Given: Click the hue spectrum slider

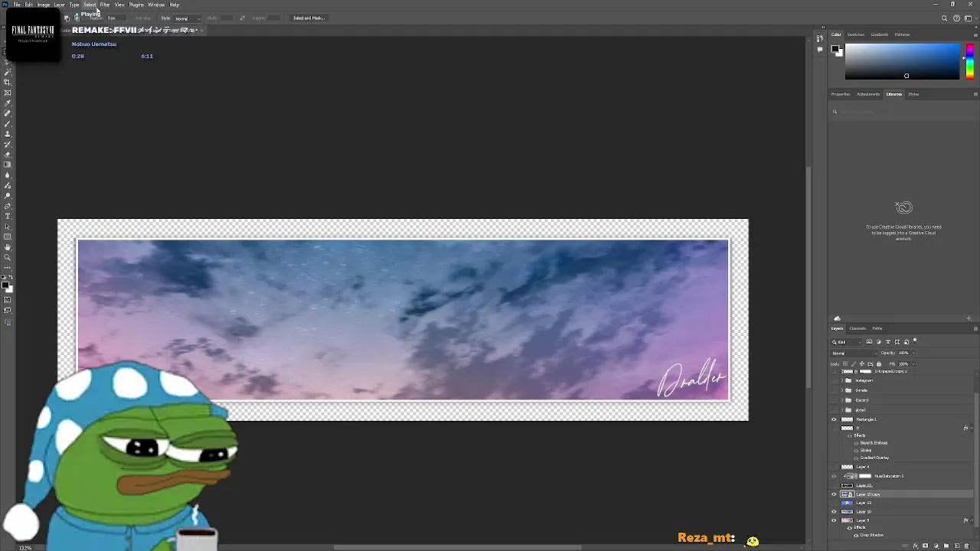Looking at the screenshot, I should 969,61.
